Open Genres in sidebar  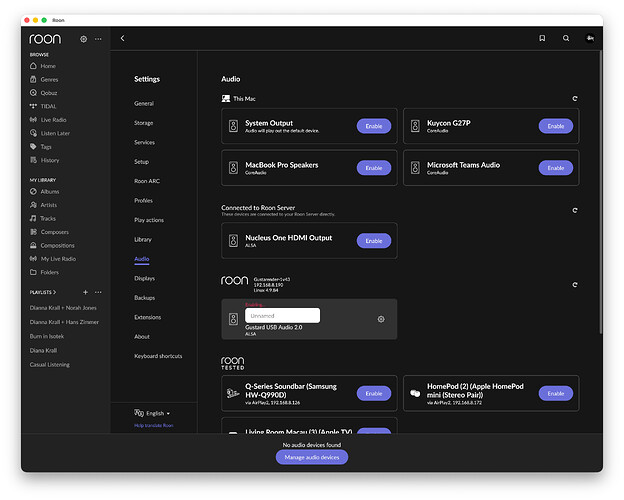pyautogui.click(x=44, y=80)
